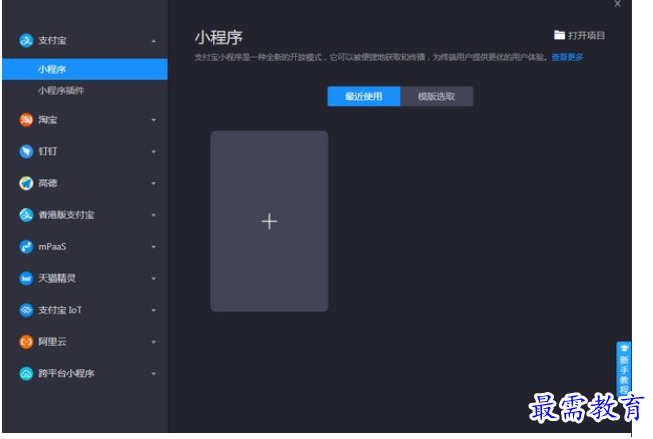
Task: Click the 香港版支付宝 label text
Action: tap(66, 215)
